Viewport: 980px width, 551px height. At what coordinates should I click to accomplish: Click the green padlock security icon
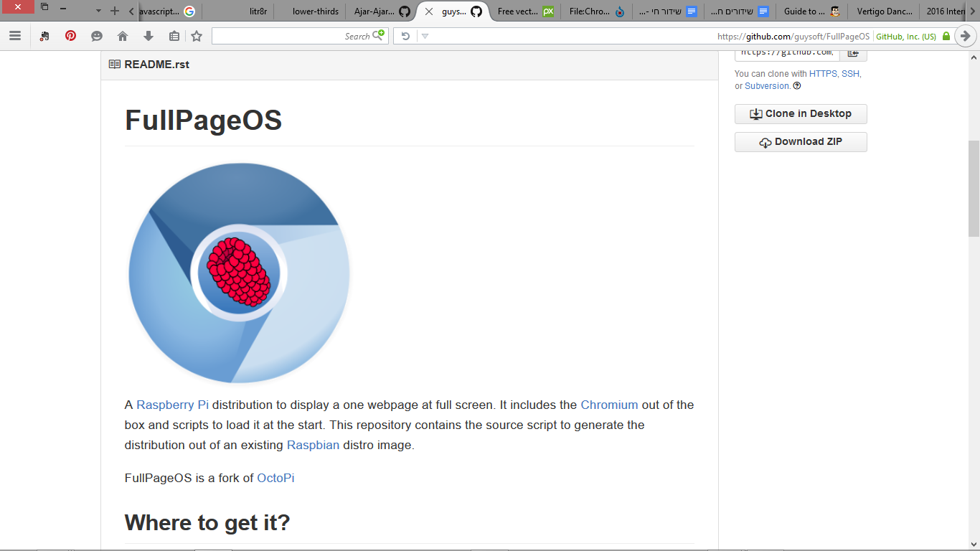(x=946, y=36)
